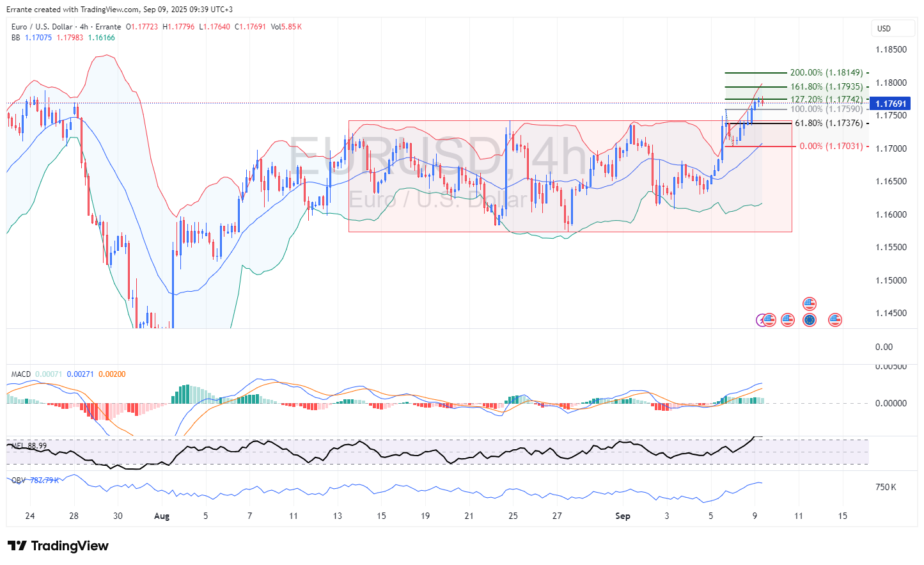Click the Sep label on time axis
Viewport: 924px width, 565px height.
pyautogui.click(x=622, y=516)
